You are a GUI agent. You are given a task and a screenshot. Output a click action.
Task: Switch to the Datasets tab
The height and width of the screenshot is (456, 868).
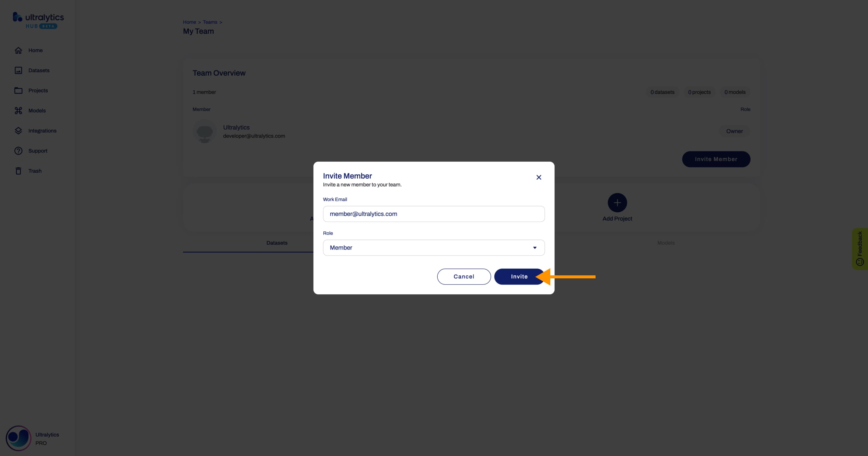[x=277, y=243]
